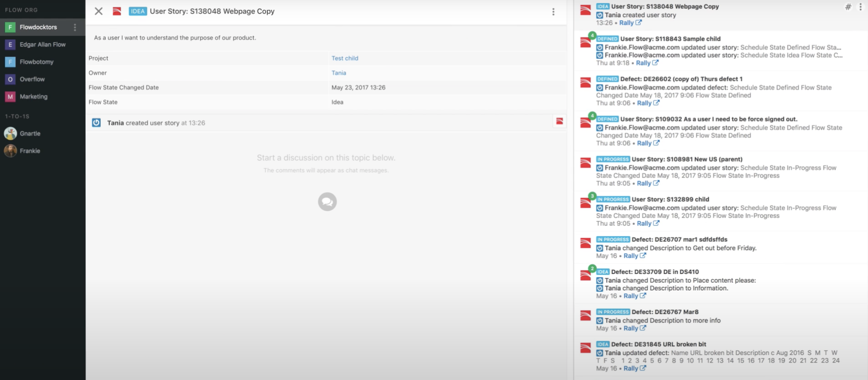Click owner Tania link
868x380 pixels.
(338, 73)
